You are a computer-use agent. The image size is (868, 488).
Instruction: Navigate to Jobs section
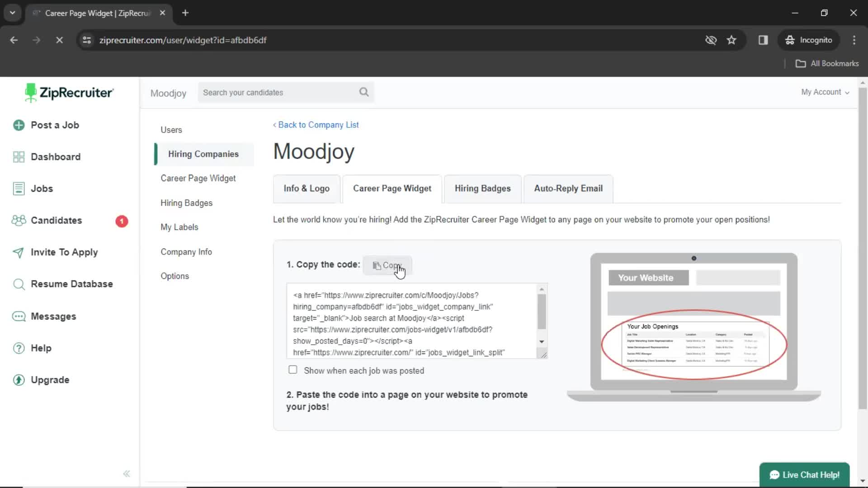(x=42, y=188)
